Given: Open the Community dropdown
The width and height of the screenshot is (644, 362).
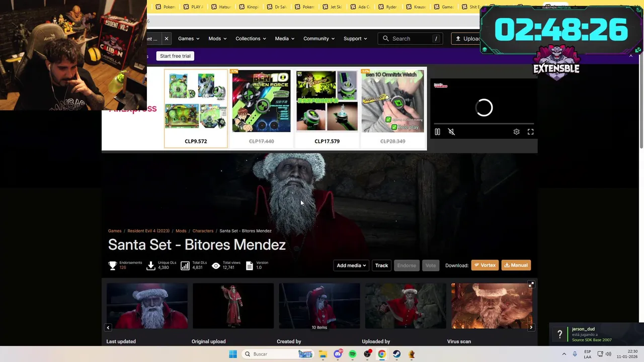Looking at the screenshot, I should tap(319, 39).
